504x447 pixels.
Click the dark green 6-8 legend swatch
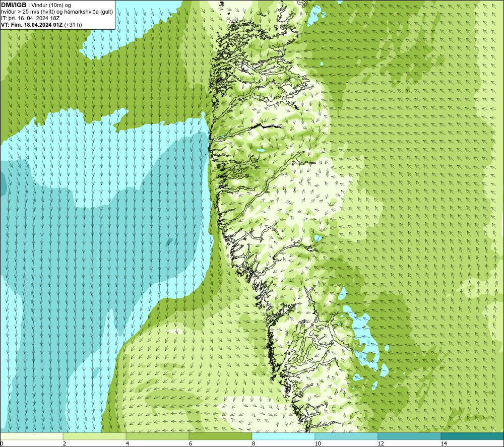point(221,436)
